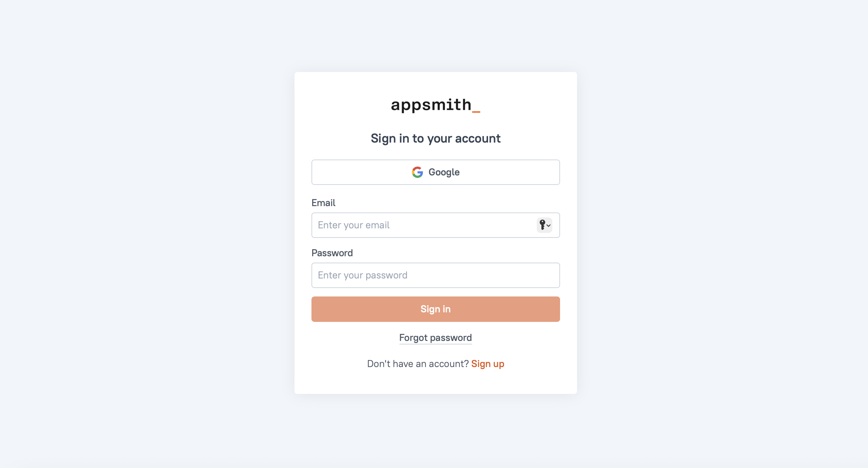Open the Forgot password link

point(435,338)
